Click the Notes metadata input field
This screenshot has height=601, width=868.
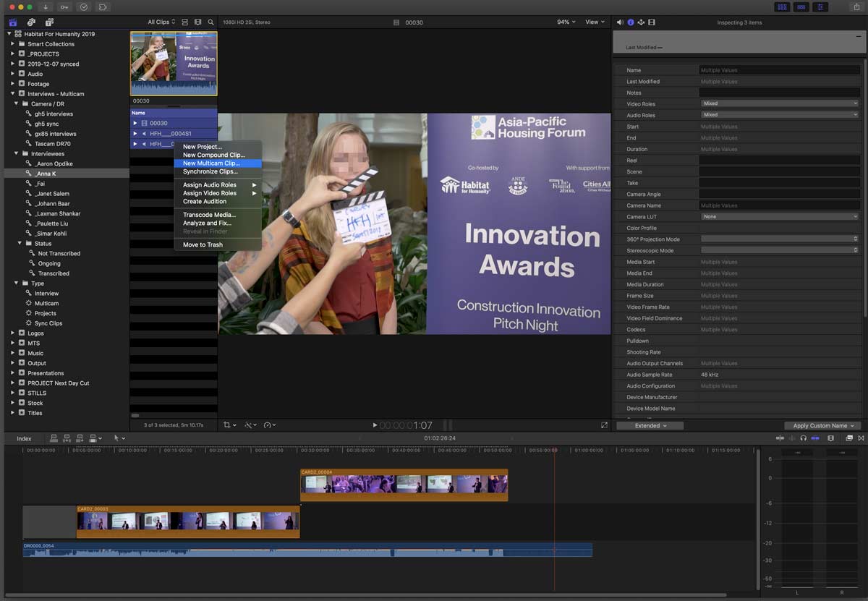click(779, 93)
